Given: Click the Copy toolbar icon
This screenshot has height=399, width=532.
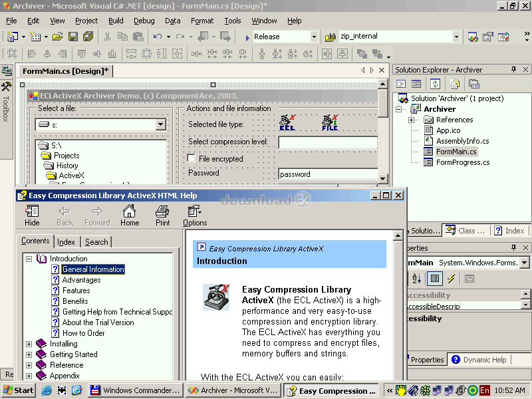Looking at the screenshot, I should tap(122, 37).
